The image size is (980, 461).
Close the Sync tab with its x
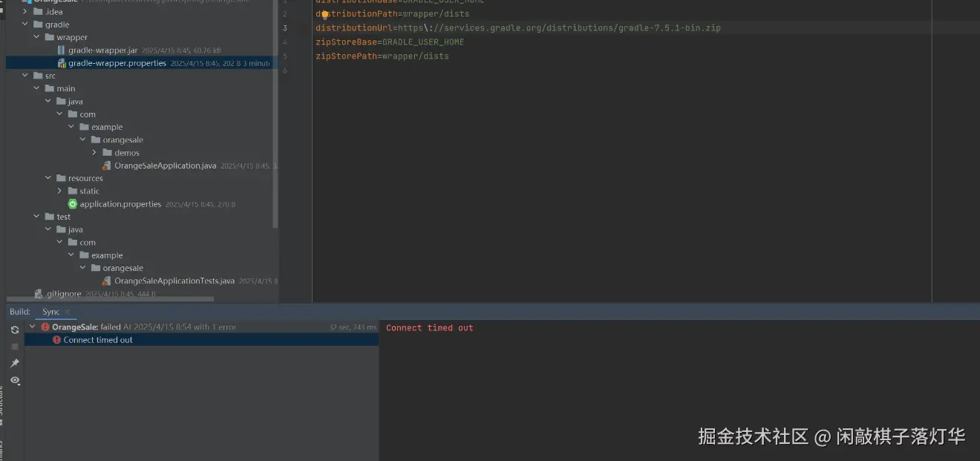[68, 312]
